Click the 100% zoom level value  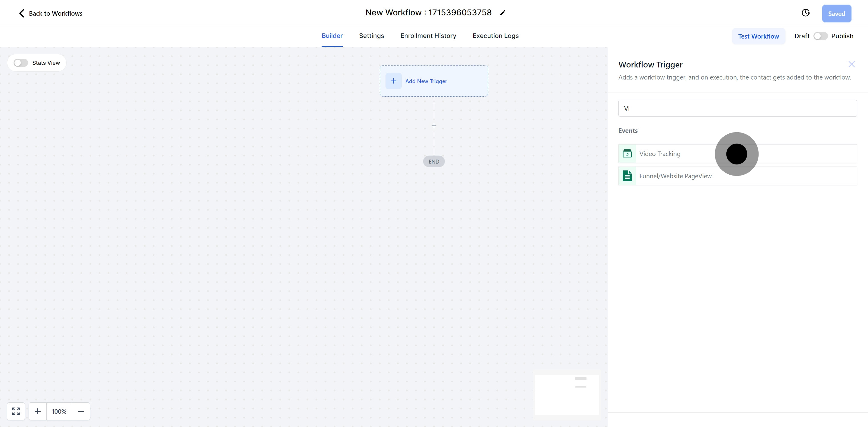tap(59, 411)
